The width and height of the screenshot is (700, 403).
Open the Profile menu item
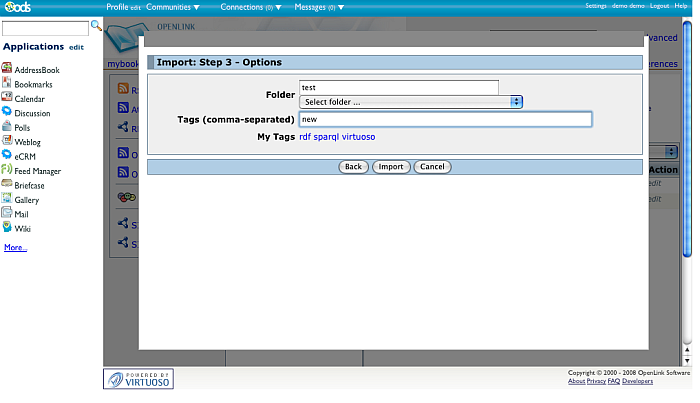[x=117, y=7]
